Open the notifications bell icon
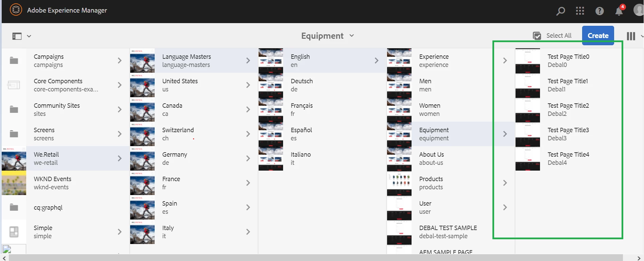The height and width of the screenshot is (261, 644). [x=619, y=11]
